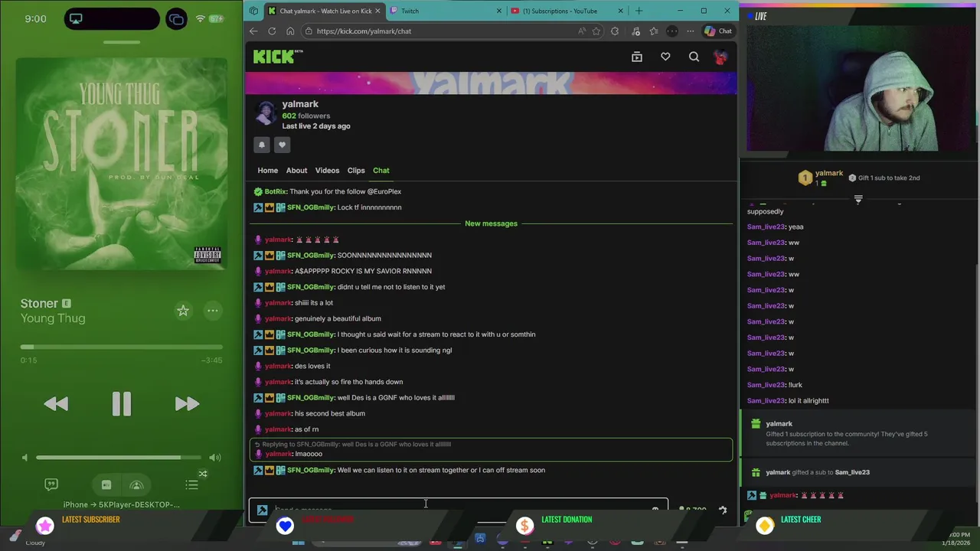Open the browser favorites list icon
Image resolution: width=980 pixels, height=551 pixels.
pos(653,31)
